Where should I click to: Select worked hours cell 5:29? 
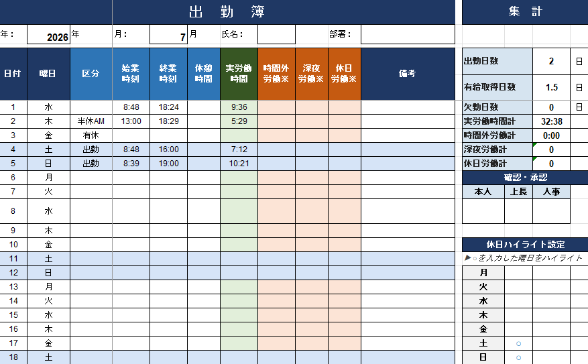(x=239, y=121)
